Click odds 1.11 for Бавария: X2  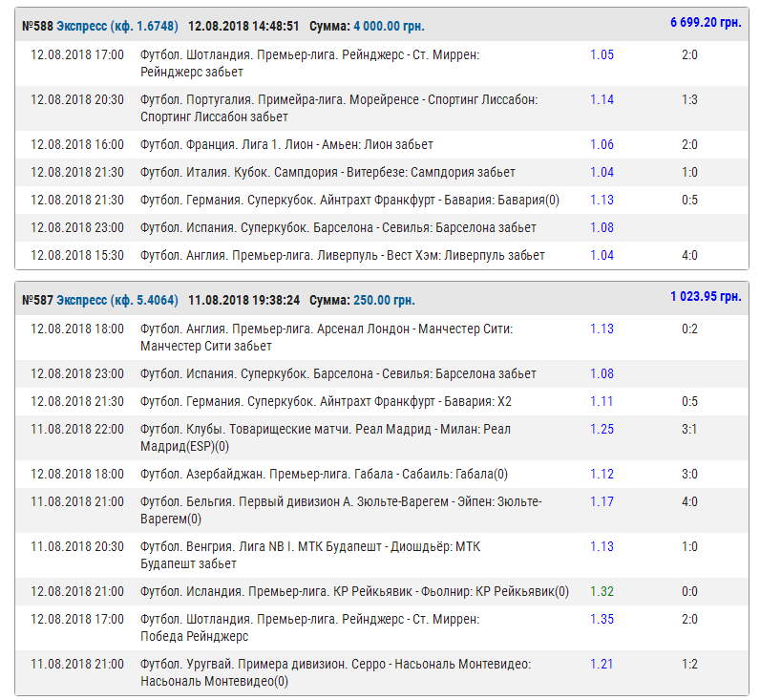602,401
